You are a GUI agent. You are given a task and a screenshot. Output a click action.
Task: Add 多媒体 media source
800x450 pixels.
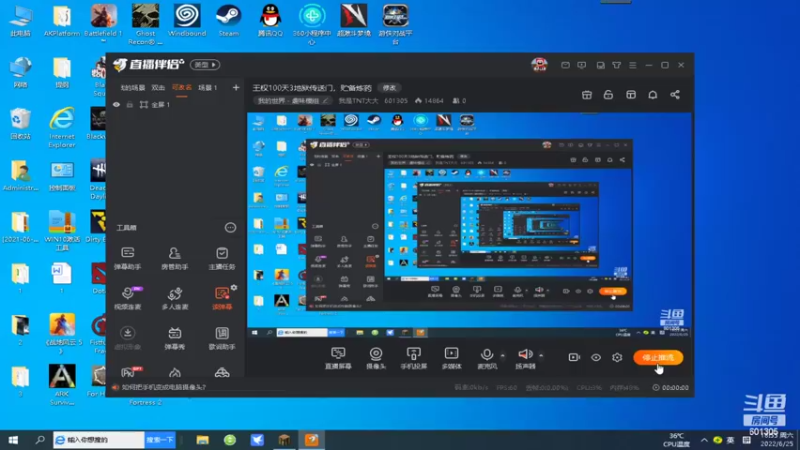point(452,358)
